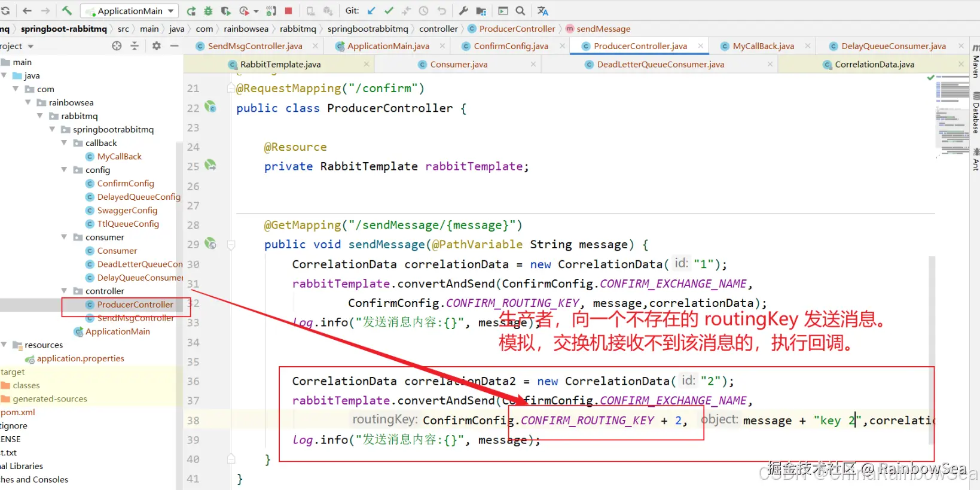Click the Git Commit checkmark icon
The height and width of the screenshot is (490, 980).
click(389, 11)
